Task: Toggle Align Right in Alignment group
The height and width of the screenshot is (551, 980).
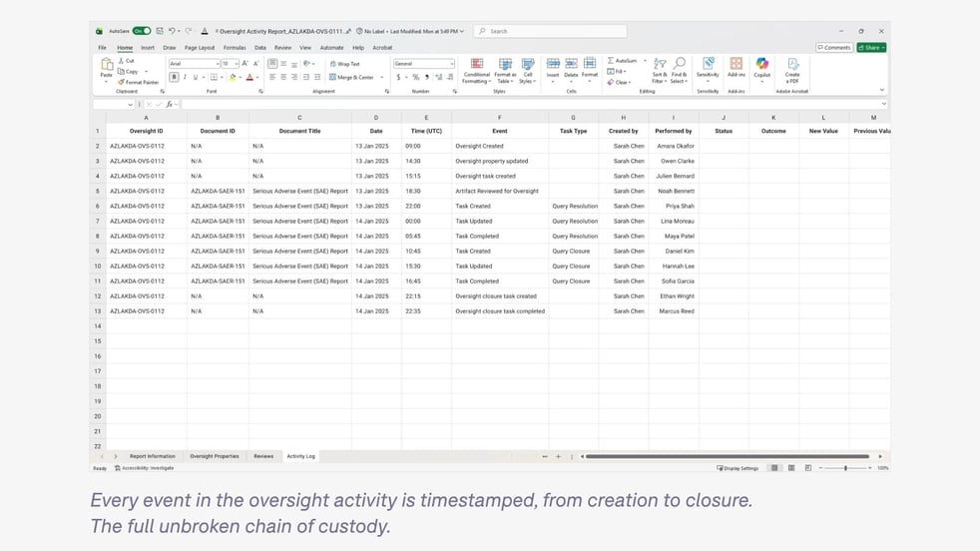Action: point(294,77)
